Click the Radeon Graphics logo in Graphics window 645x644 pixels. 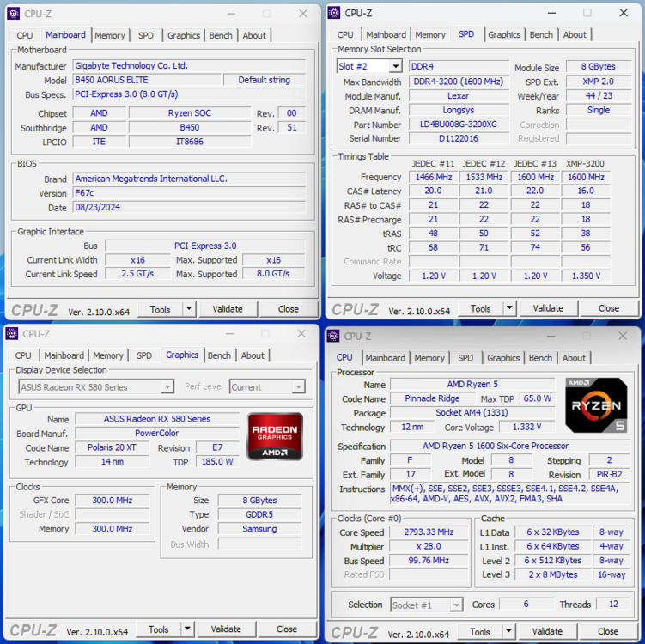(x=275, y=436)
